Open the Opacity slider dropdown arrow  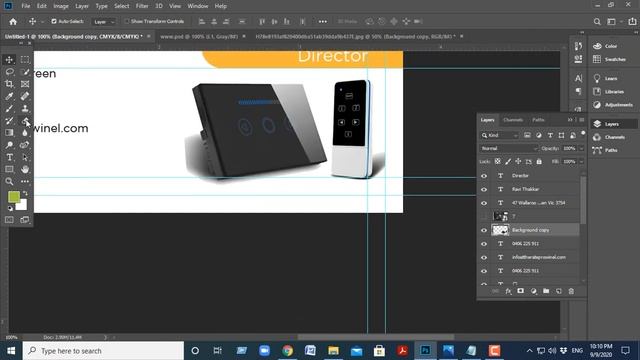coord(581,149)
